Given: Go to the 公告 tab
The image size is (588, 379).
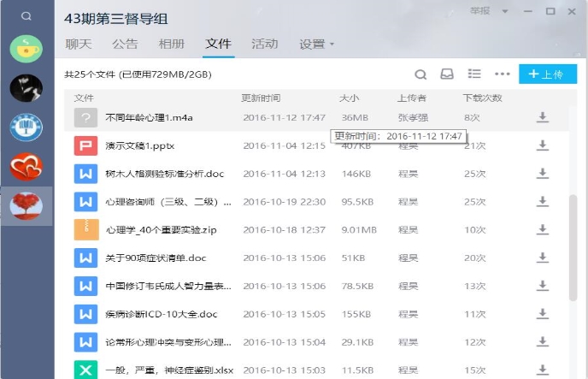Looking at the screenshot, I should click(125, 44).
